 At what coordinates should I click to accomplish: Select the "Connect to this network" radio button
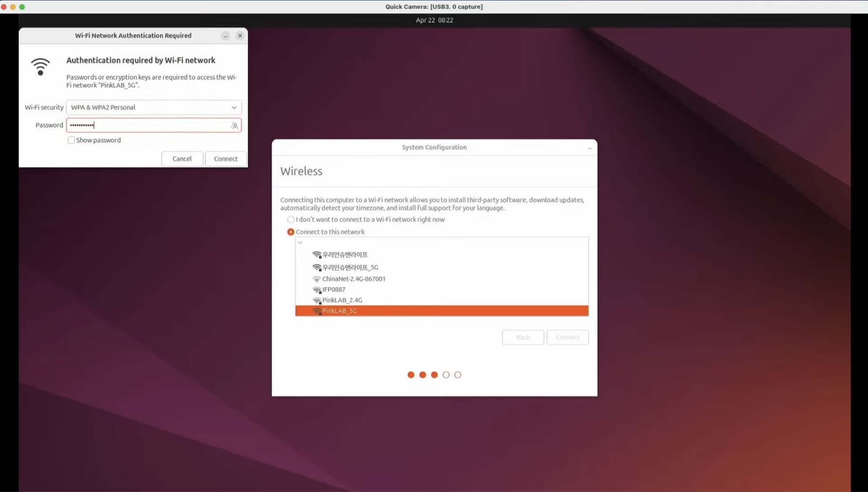coord(291,232)
